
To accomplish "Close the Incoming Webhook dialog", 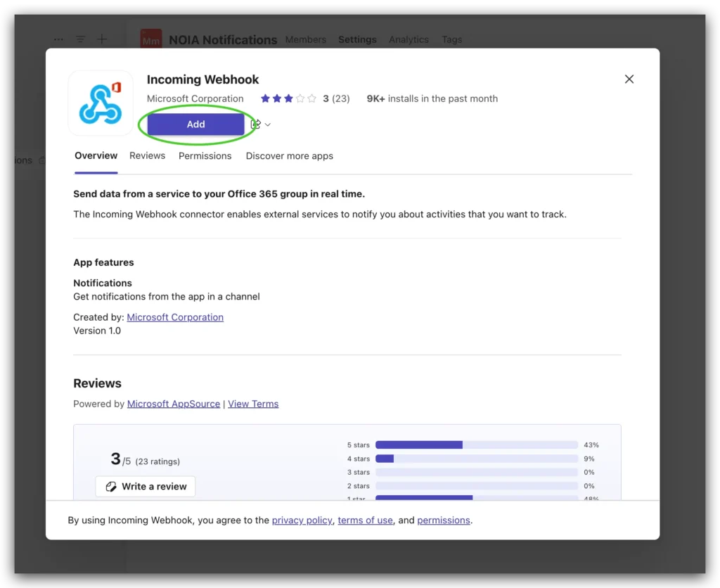I will 629,79.
